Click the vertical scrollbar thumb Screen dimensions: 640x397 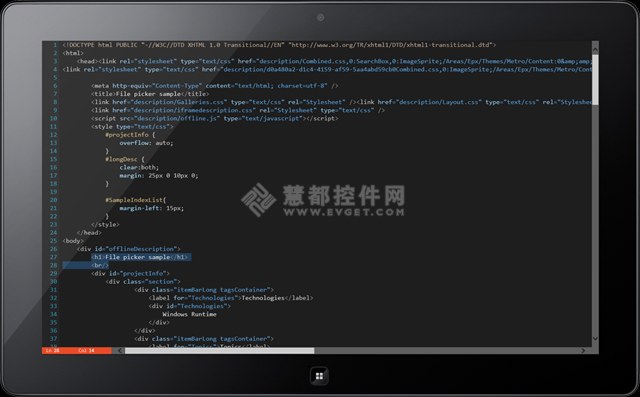(x=595, y=80)
